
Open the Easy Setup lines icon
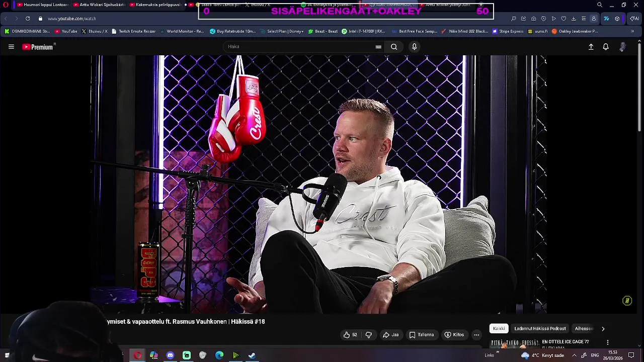(x=584, y=19)
